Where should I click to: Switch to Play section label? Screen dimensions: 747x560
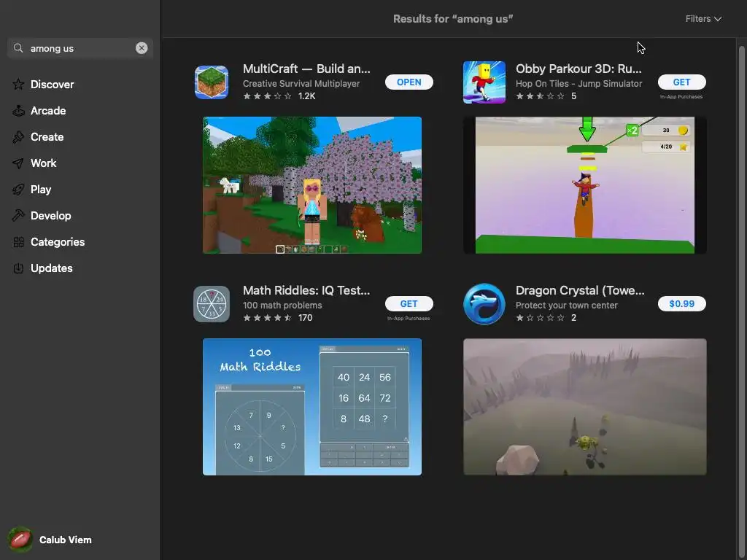pos(41,189)
